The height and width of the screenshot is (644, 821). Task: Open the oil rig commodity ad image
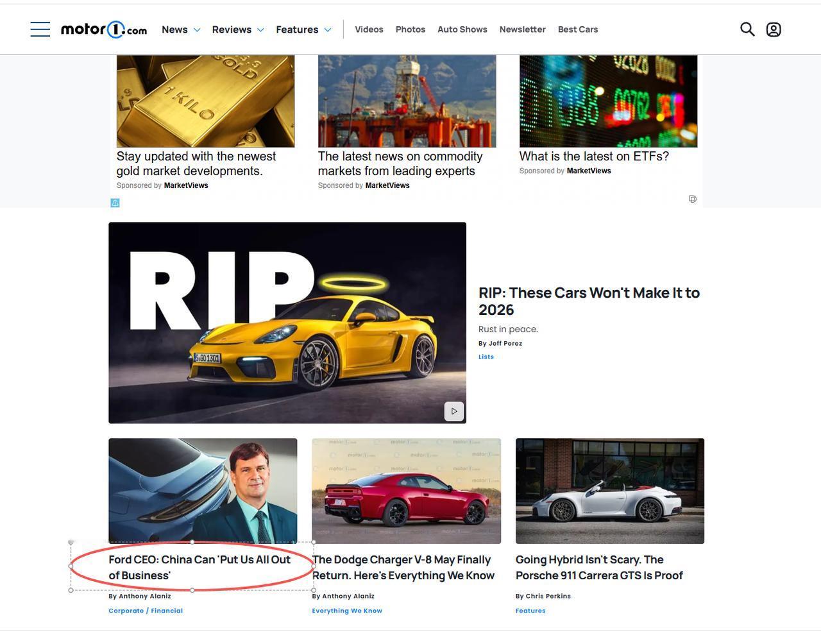coord(407,101)
